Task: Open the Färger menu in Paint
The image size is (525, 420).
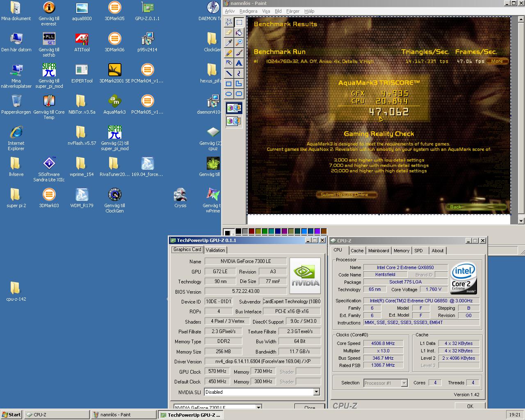Action: pos(293,11)
